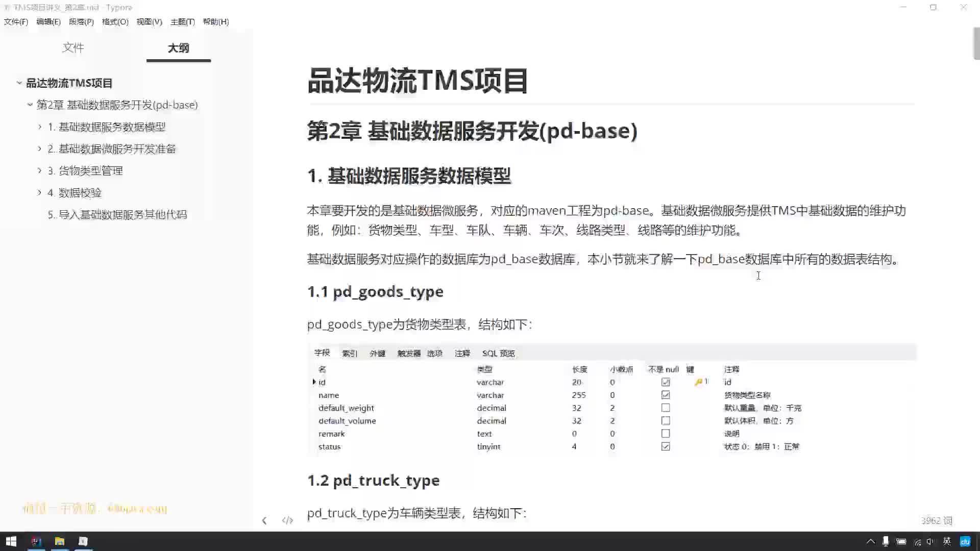
Task: Open the 格式(O) menu
Action: 115,21
